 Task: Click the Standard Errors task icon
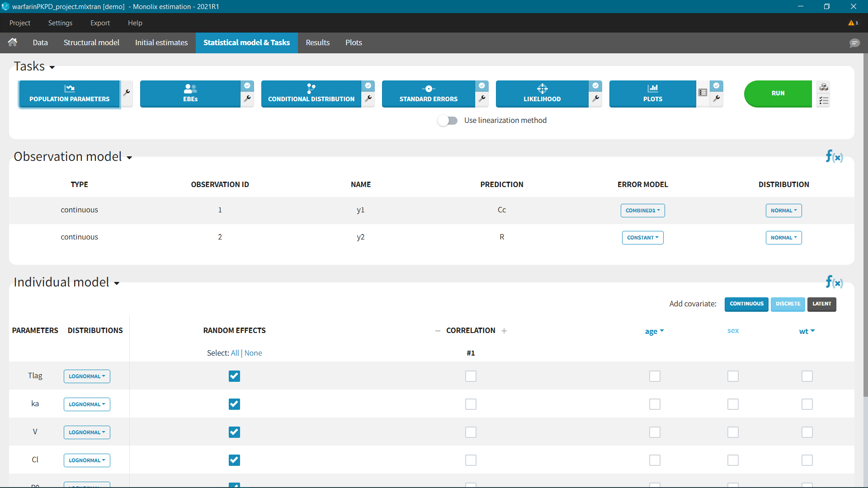coord(429,93)
